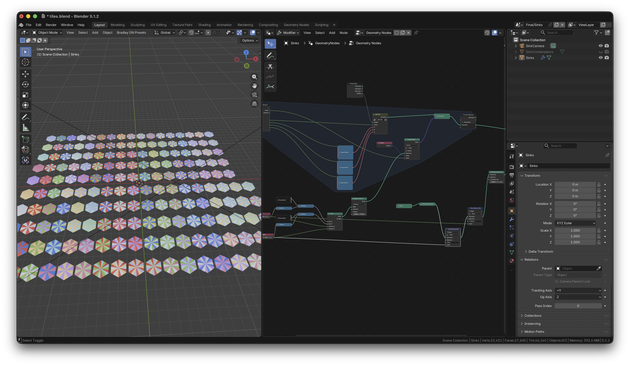Open the Tool properties tab
The height and width of the screenshot is (366, 630).
(511, 156)
